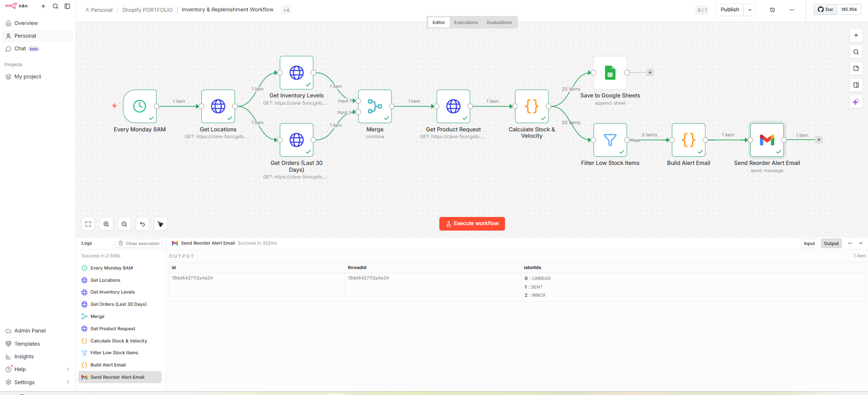The width and height of the screenshot is (868, 395).
Task: Select Calculate Stock & Velocity in logs list
Action: coord(120,341)
